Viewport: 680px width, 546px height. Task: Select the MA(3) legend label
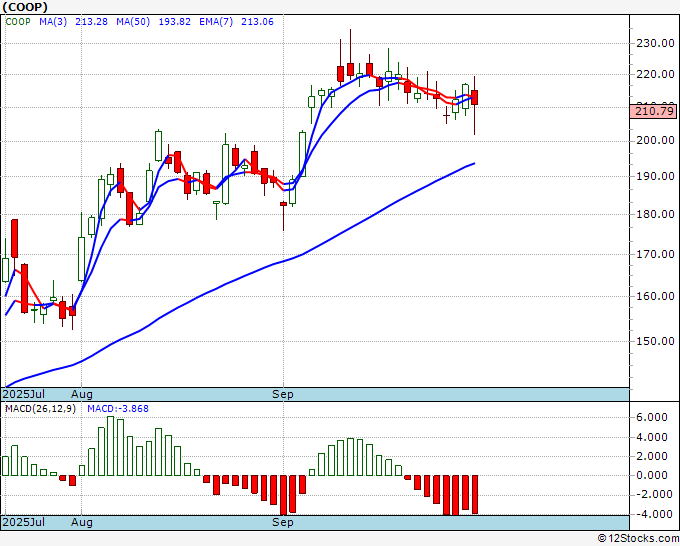pos(53,22)
